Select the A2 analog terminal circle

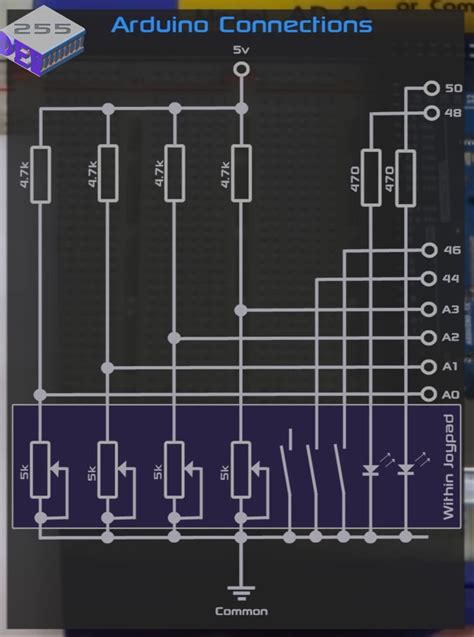coord(429,338)
